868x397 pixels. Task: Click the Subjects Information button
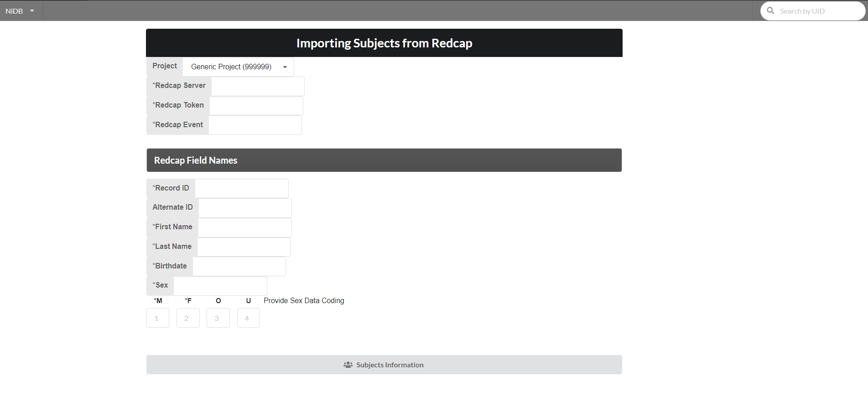click(x=384, y=365)
